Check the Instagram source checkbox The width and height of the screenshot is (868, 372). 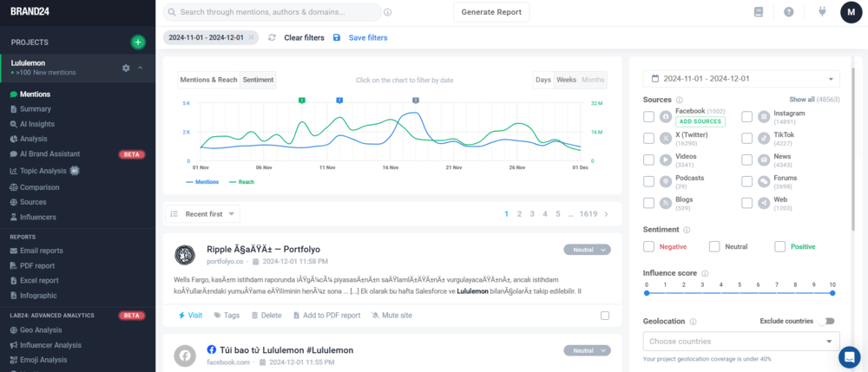(746, 117)
